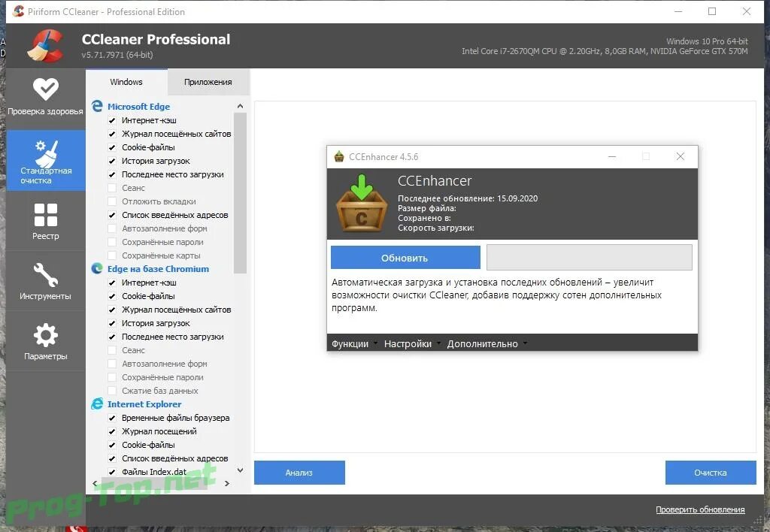
Task: Open the Дополнительно dropdown menu in CCEnhancer
Action: tap(487, 343)
